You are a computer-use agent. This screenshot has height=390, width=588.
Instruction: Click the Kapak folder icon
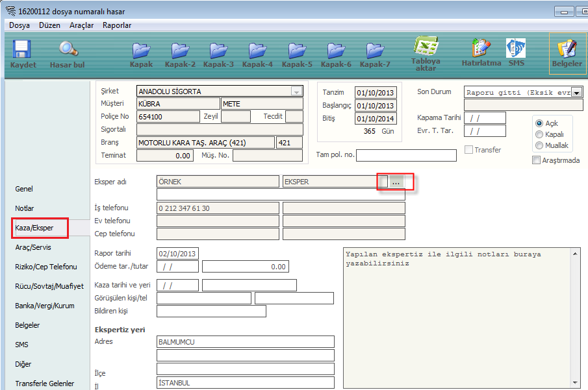pos(141,51)
